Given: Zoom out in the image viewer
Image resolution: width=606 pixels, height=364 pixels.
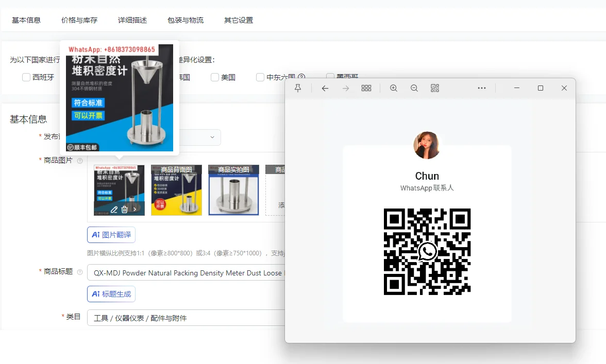Looking at the screenshot, I should click(x=414, y=88).
